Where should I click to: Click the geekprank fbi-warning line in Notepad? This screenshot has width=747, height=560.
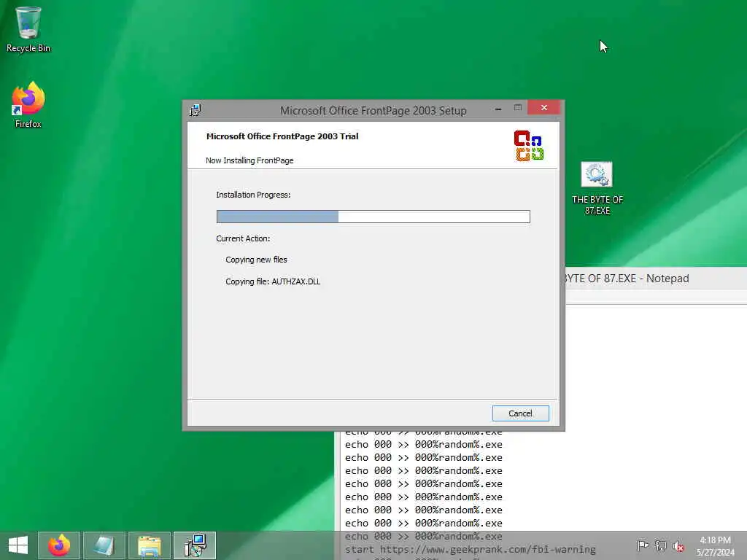(x=471, y=550)
